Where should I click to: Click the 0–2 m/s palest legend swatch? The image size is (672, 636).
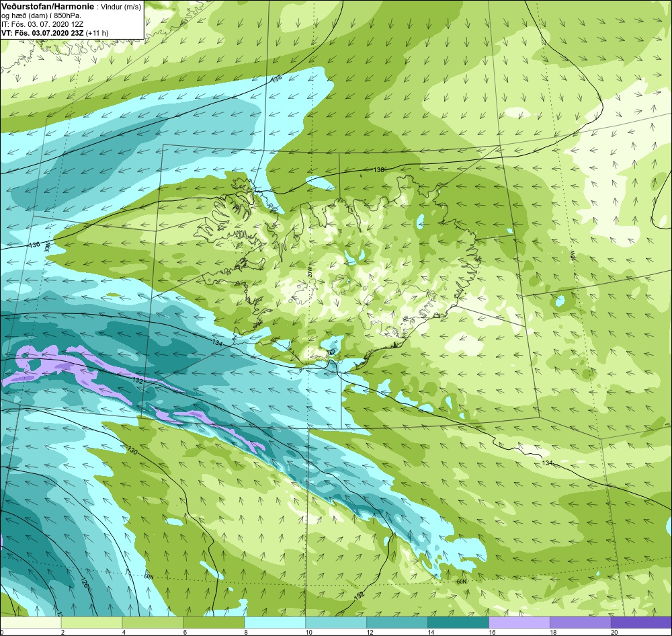[x=31, y=623]
